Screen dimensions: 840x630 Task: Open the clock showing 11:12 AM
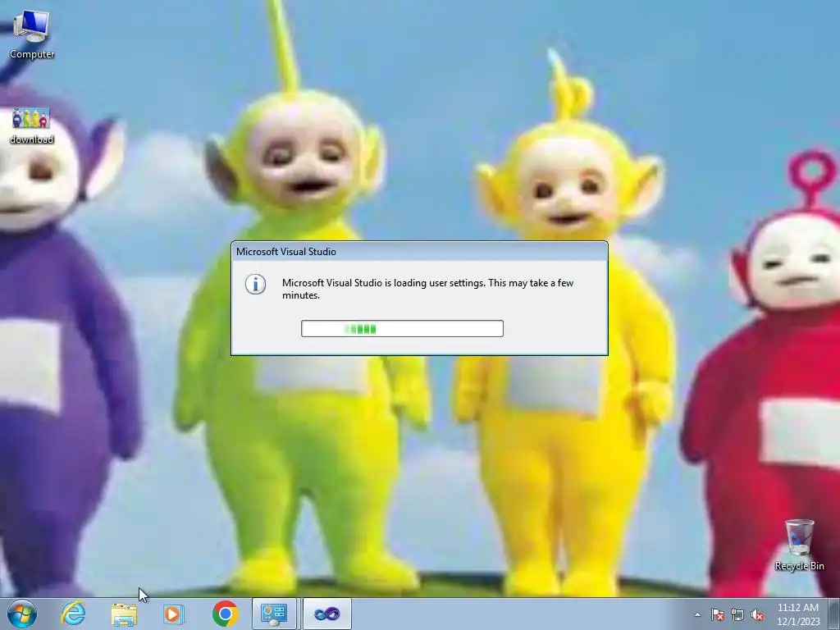pyautogui.click(x=797, y=614)
